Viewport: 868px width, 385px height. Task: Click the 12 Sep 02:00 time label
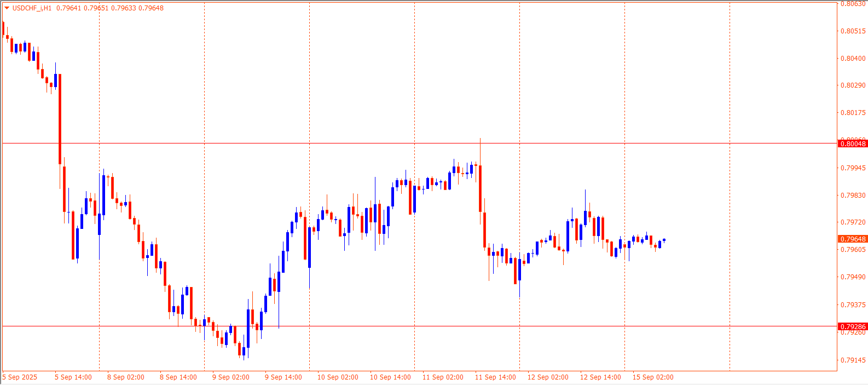(548, 377)
